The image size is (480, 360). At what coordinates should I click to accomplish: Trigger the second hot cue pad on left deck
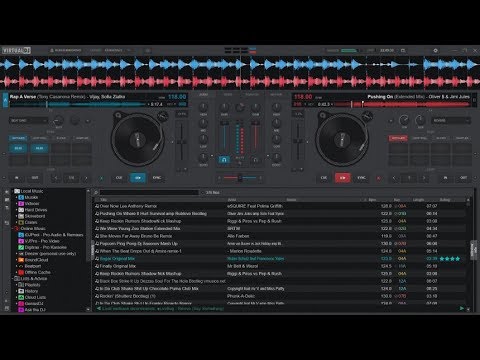(x=40, y=148)
